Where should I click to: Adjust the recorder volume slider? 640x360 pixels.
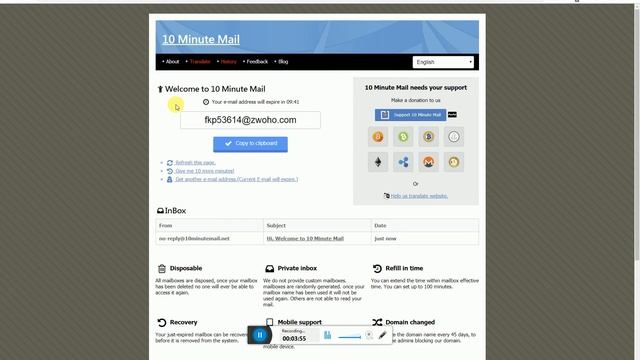[x=350, y=337]
